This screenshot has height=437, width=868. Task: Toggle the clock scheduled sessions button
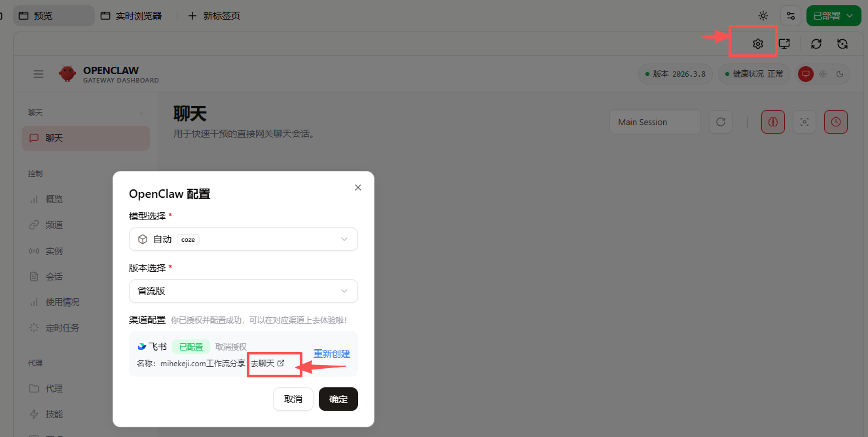pos(836,122)
